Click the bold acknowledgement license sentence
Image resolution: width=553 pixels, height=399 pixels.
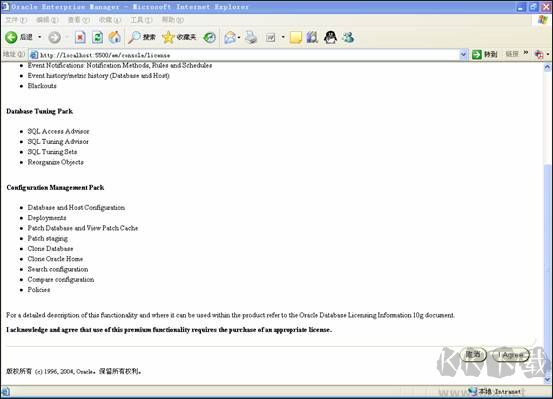(169, 330)
